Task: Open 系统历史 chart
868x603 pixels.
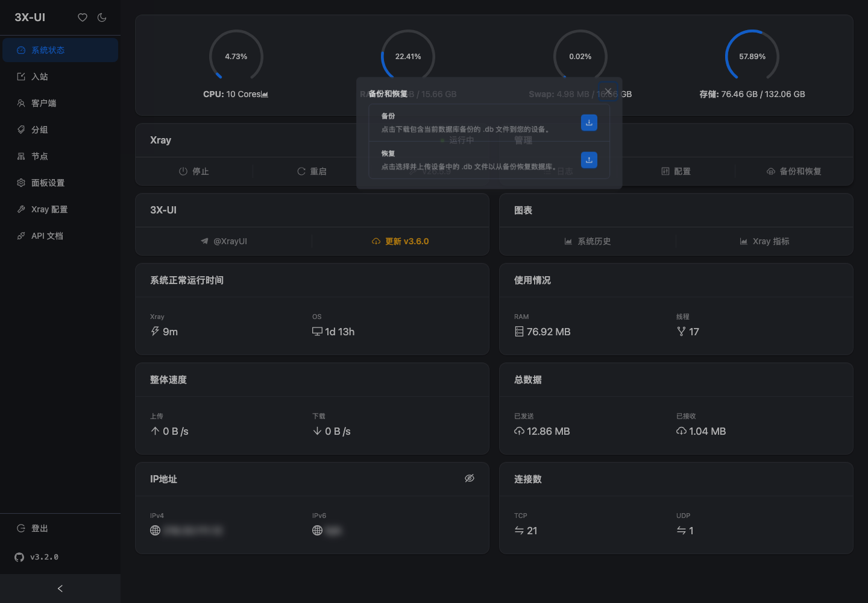Action: tap(588, 241)
